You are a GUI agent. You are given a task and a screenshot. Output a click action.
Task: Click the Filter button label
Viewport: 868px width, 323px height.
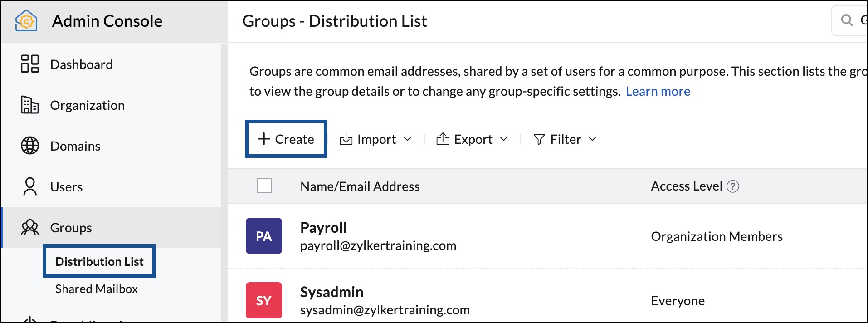click(566, 139)
